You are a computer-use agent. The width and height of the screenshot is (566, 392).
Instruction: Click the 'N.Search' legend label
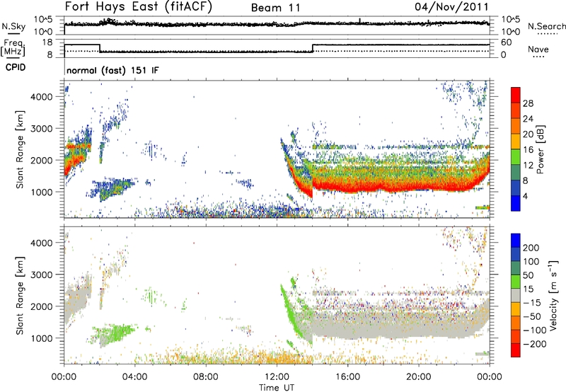(x=546, y=26)
